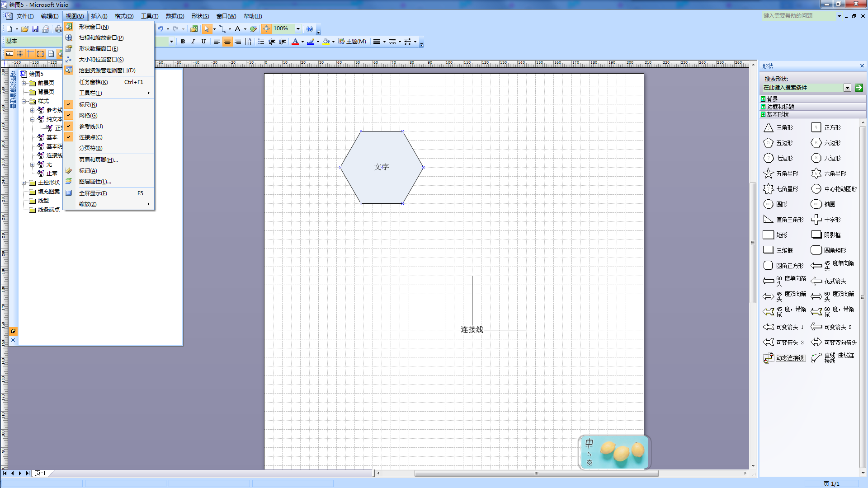Select 形状窗口 in View menu
Image resolution: width=868 pixels, height=488 pixels.
click(109, 27)
